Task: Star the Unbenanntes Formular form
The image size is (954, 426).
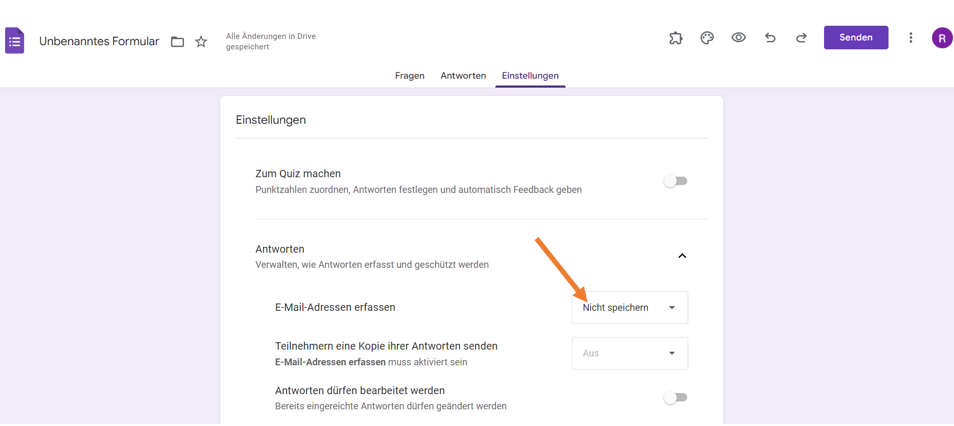Action: [201, 42]
